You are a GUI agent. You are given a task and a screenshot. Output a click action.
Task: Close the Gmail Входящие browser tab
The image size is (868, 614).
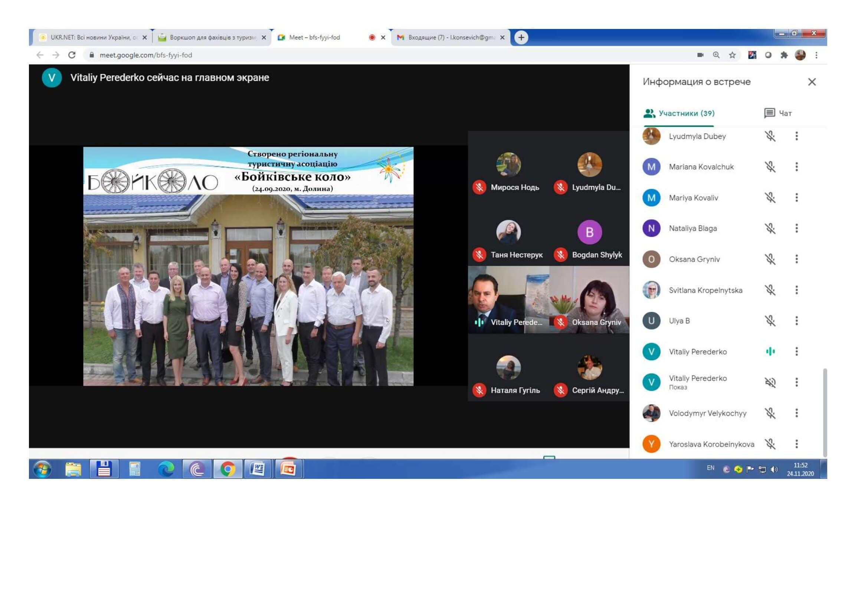tap(502, 37)
